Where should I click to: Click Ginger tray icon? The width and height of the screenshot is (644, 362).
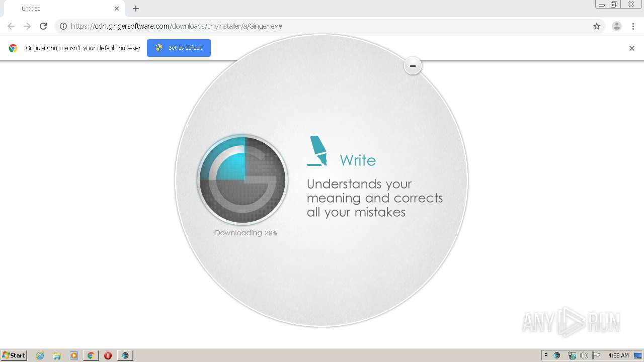(557, 355)
